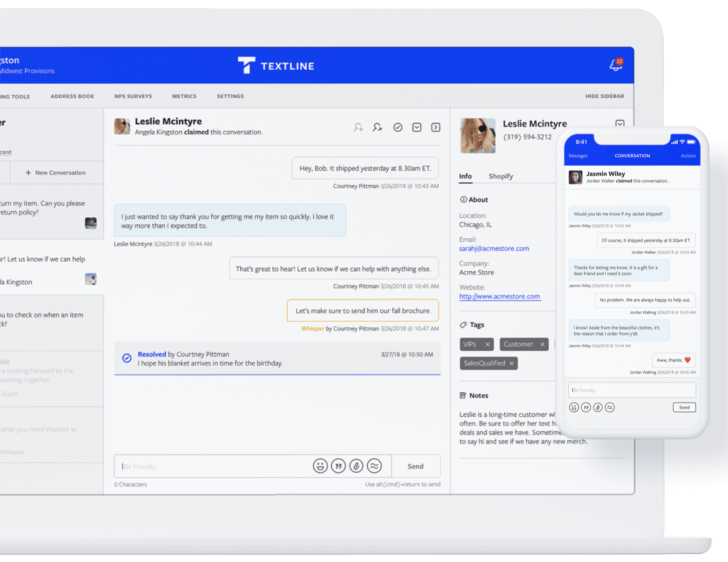
Task: Insert a shortcut via desktop quote icon
Action: (338, 466)
